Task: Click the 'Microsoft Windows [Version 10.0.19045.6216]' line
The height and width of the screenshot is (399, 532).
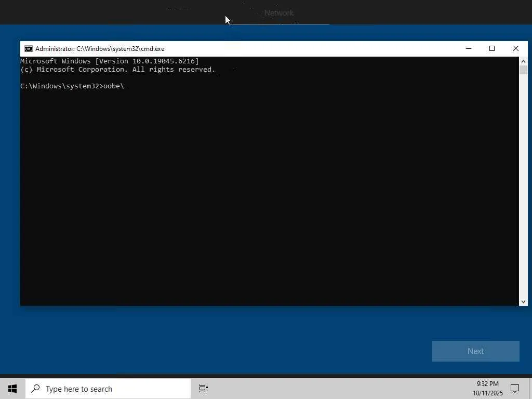Action: tap(110, 61)
